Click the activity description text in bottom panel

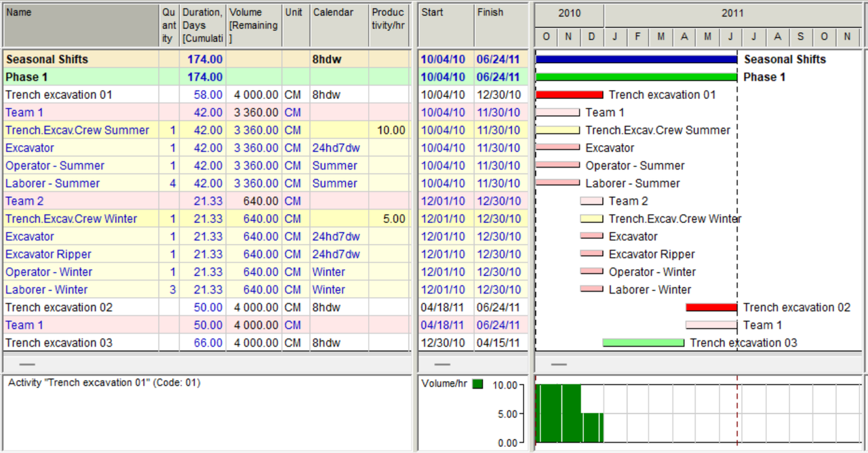[x=104, y=383]
